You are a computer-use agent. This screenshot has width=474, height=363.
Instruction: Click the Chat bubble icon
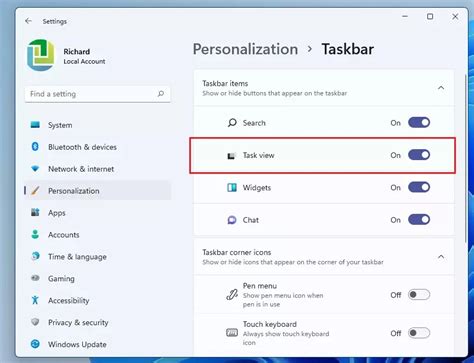232,220
